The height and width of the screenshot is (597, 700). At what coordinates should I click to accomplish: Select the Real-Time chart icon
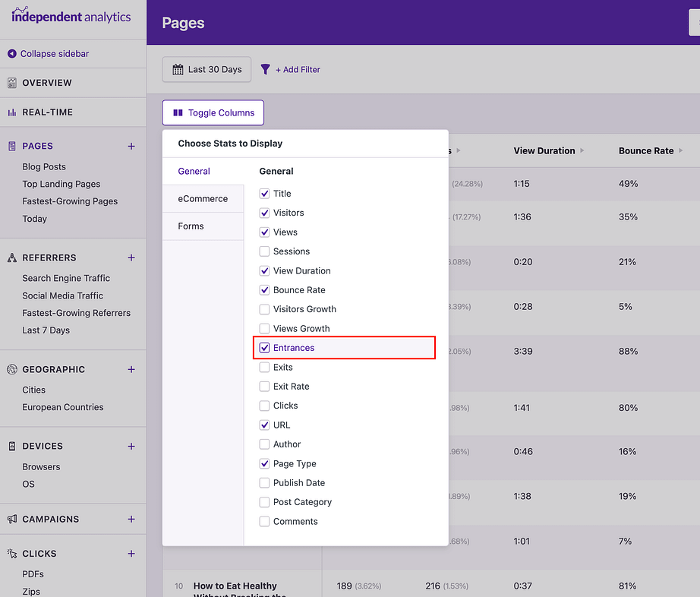[x=12, y=112]
